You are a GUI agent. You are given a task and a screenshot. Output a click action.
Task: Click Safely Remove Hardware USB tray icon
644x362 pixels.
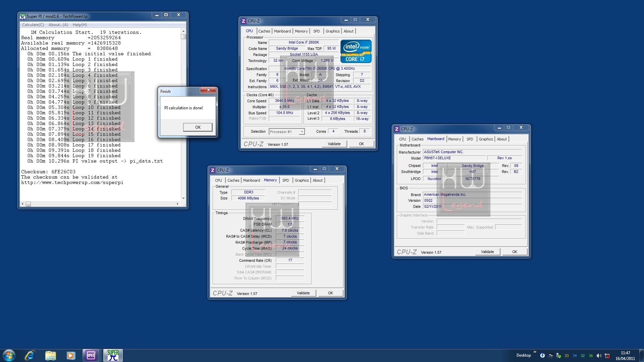tap(558, 356)
